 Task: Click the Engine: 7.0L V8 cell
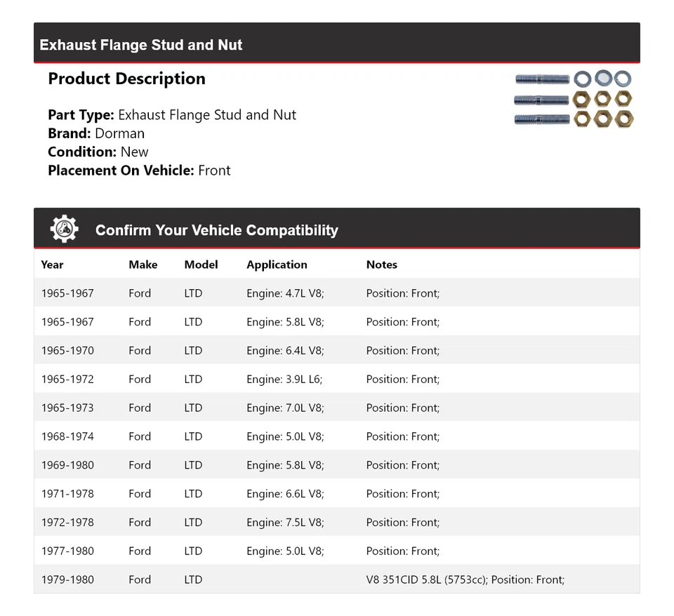coord(285,408)
